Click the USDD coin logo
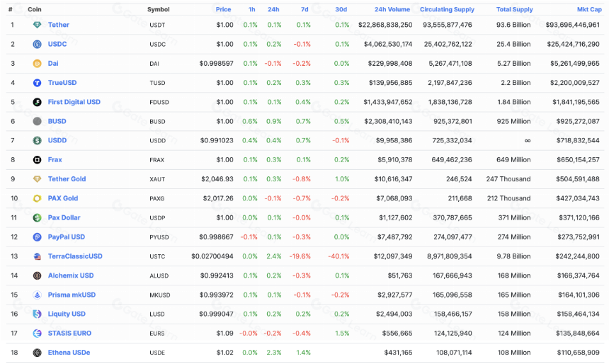Viewport: 609px width, 364px height. (37, 141)
